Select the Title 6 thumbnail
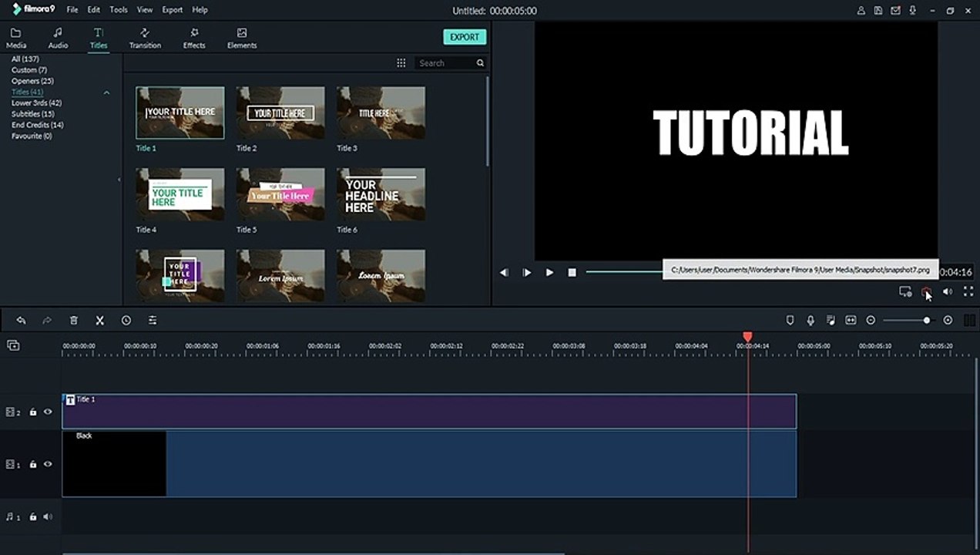Image resolution: width=980 pixels, height=555 pixels. pyautogui.click(x=381, y=194)
